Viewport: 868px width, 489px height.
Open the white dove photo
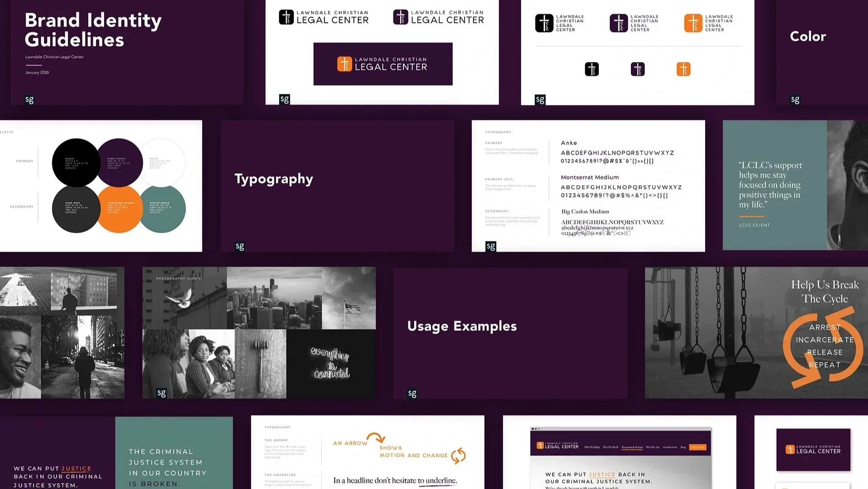tap(185, 297)
